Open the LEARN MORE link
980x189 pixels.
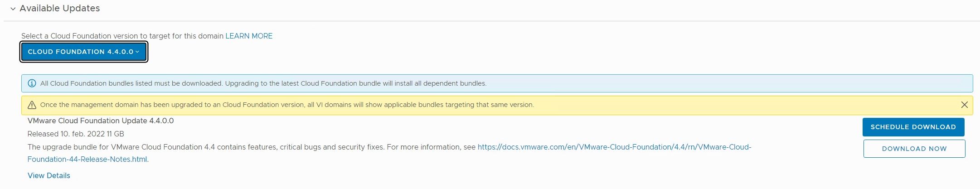[249, 36]
